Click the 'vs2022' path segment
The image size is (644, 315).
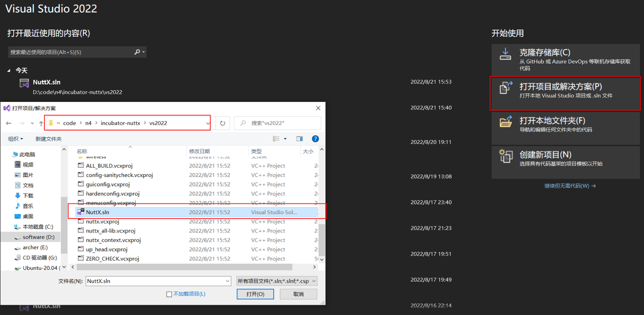coord(158,123)
